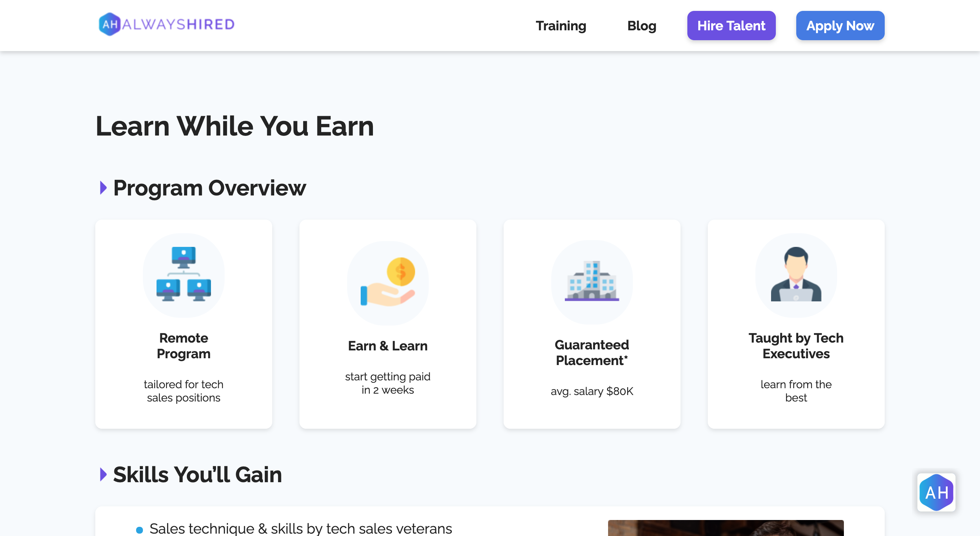Click the Learn While You Earn heading
Image resolution: width=980 pixels, height=536 pixels.
coord(235,126)
